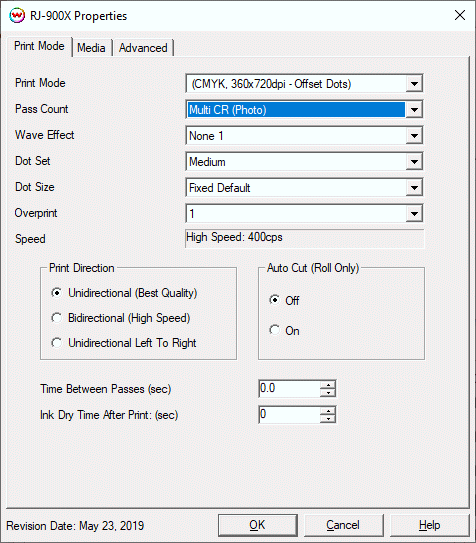The height and width of the screenshot is (543, 476).
Task: Confirm settings with the OK button
Action: [258, 525]
